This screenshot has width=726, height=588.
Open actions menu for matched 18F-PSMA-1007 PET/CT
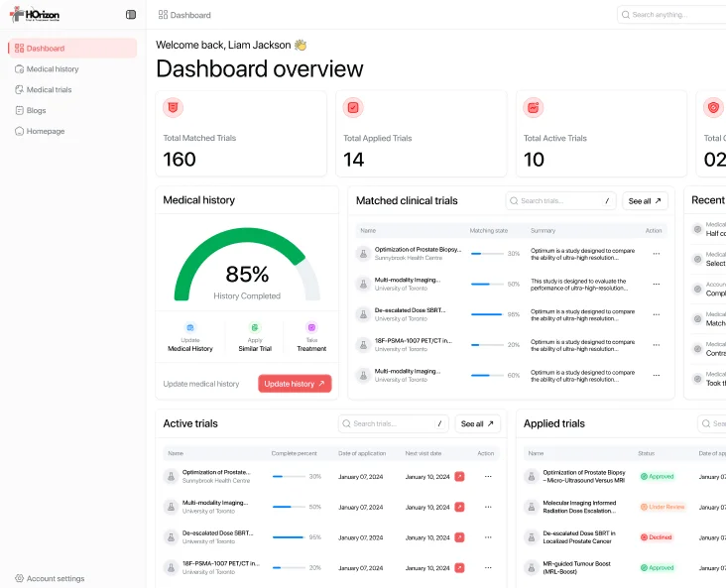(657, 345)
